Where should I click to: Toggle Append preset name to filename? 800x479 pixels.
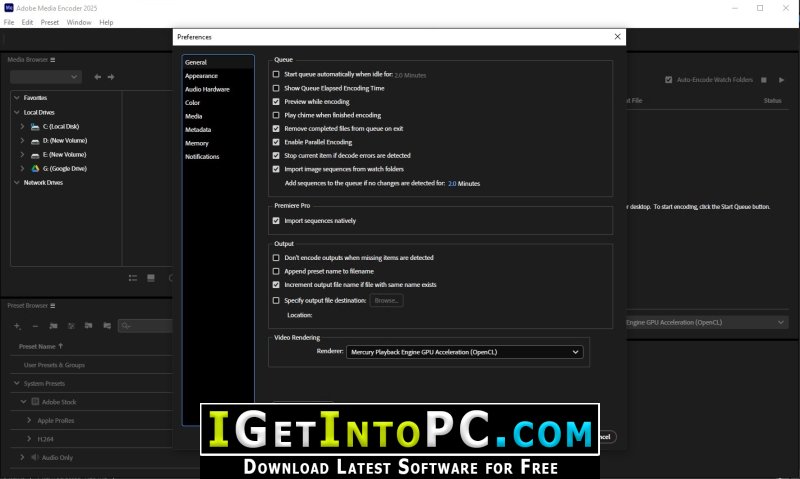(x=277, y=271)
